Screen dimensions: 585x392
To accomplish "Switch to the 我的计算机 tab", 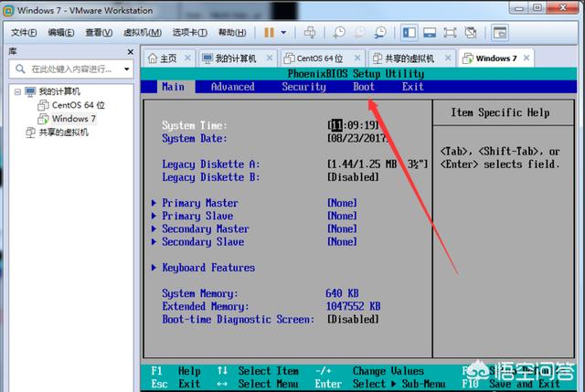I will click(x=236, y=58).
